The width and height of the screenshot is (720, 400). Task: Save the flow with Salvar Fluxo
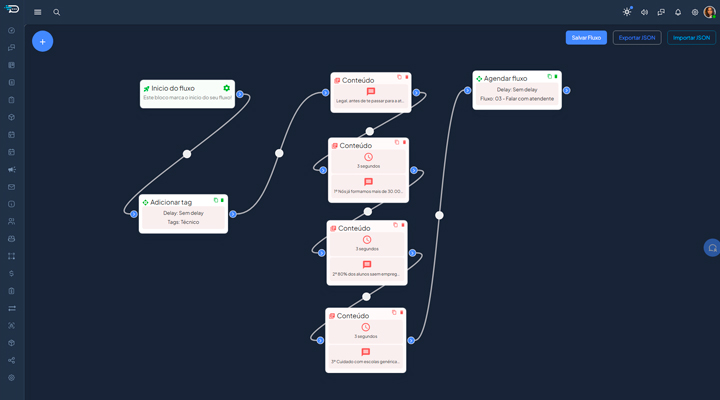tap(586, 38)
